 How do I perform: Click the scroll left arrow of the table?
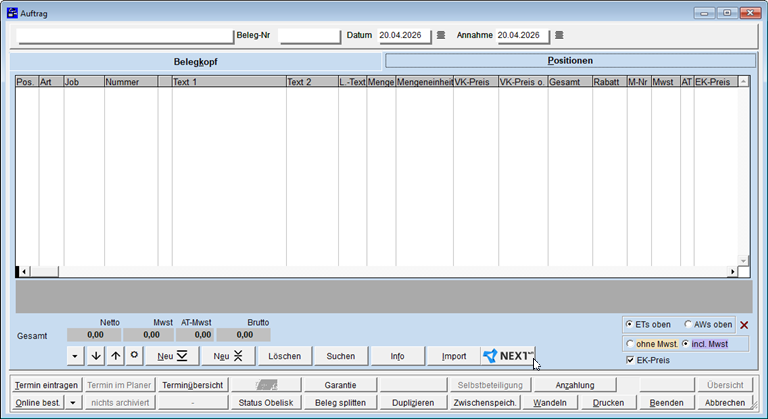24,271
